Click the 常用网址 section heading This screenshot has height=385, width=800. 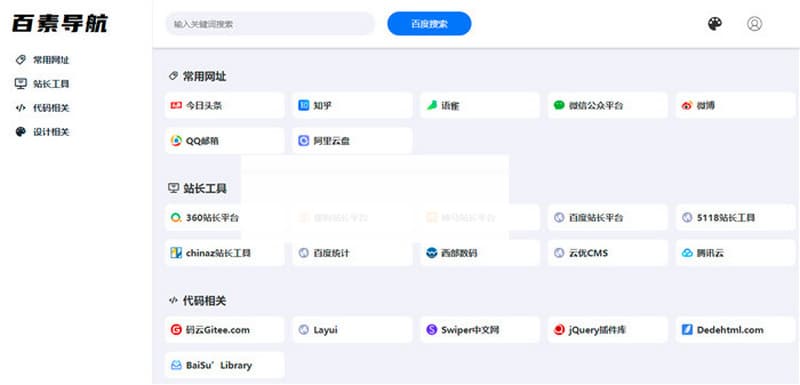[x=204, y=76]
